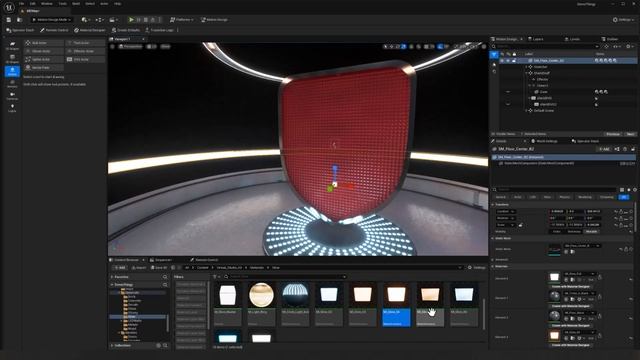
Task: Expand the Collections section
Action: click(112, 345)
